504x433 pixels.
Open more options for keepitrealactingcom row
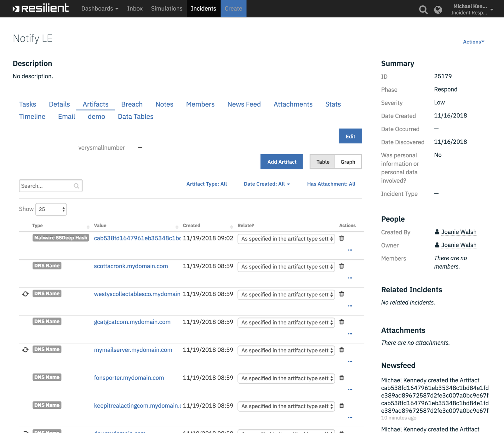350,417
